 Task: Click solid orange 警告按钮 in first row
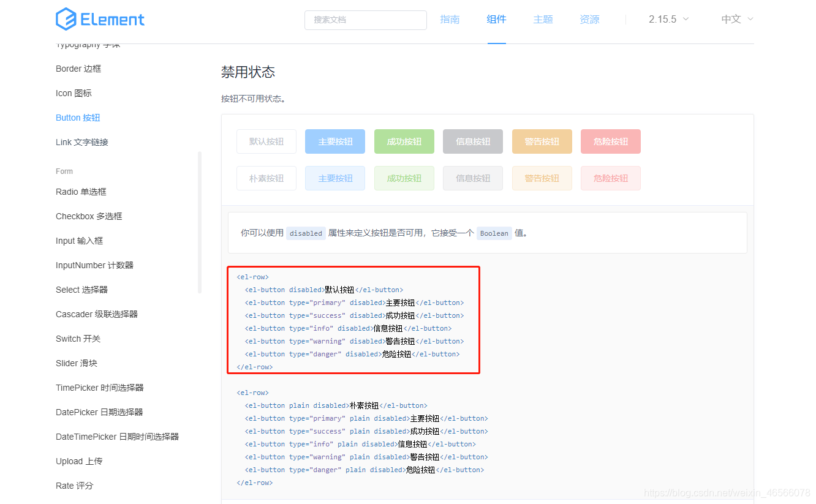pos(542,141)
